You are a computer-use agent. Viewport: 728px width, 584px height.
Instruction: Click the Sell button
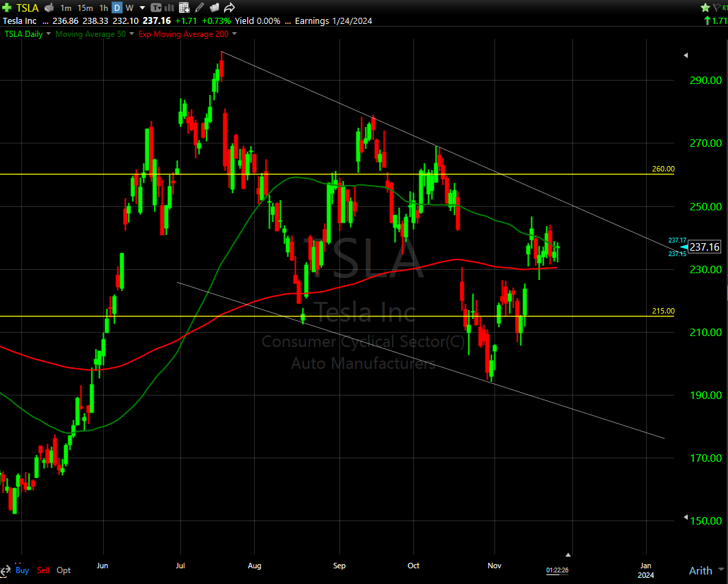click(43, 570)
